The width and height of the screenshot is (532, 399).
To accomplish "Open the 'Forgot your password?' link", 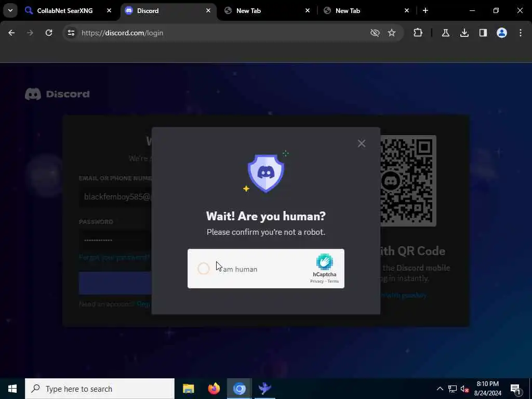I will click(x=114, y=257).
